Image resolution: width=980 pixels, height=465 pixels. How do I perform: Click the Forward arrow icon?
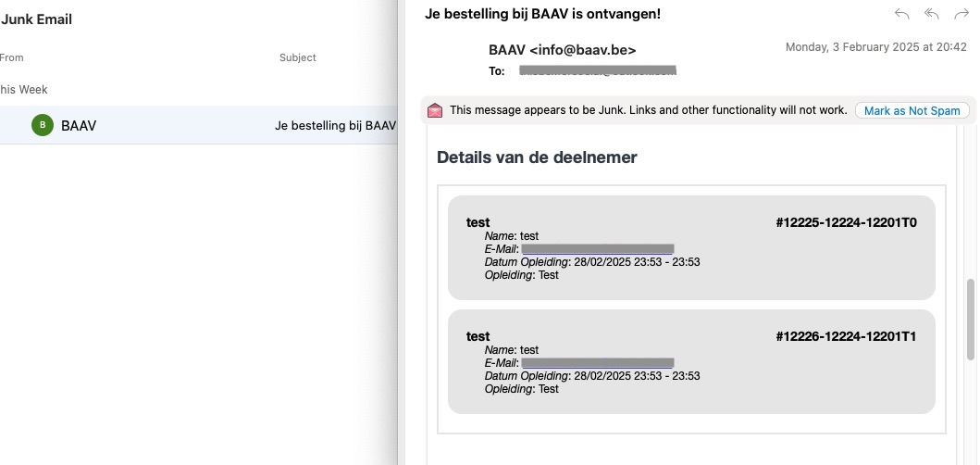(x=961, y=14)
